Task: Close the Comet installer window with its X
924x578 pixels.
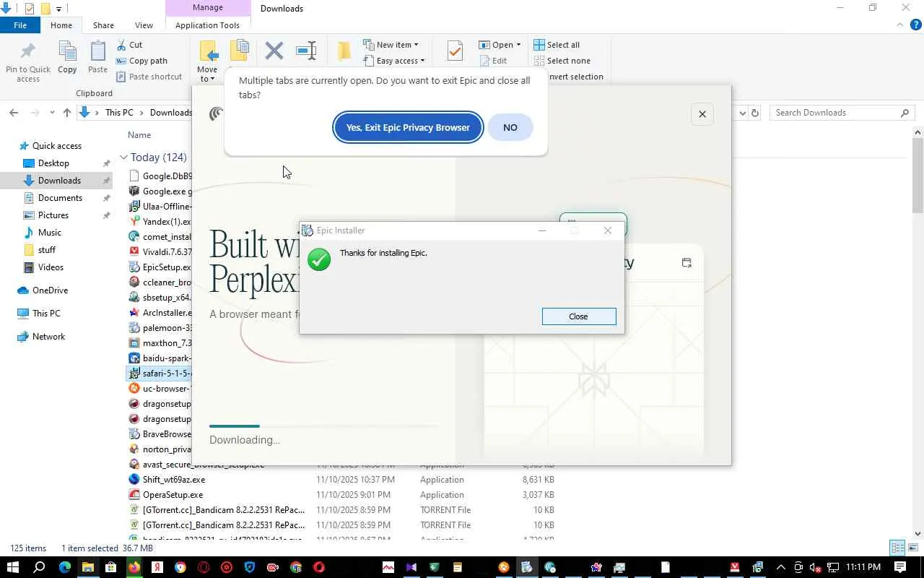Action: [702, 113]
